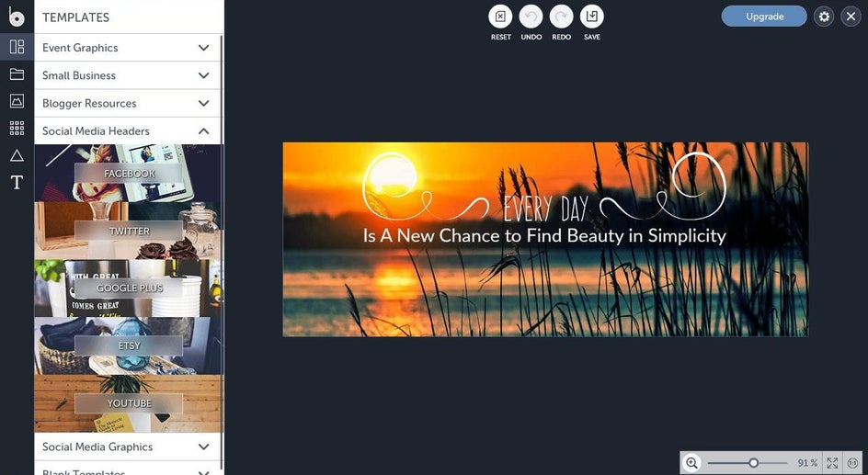Click the Reset icon
This screenshot has height=475, width=868.
coord(500,17)
